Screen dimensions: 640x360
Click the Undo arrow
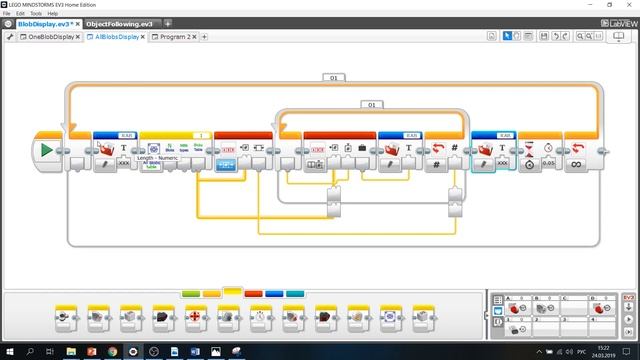tap(556, 36)
